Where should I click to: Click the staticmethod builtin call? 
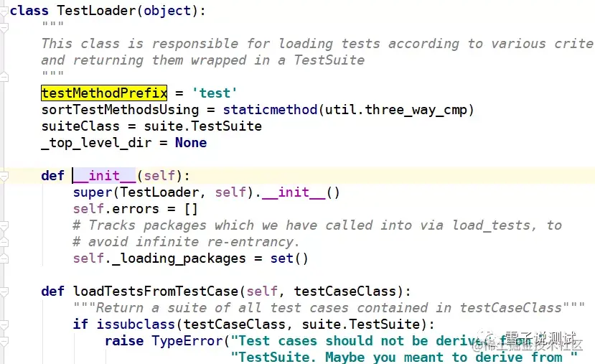(270, 110)
